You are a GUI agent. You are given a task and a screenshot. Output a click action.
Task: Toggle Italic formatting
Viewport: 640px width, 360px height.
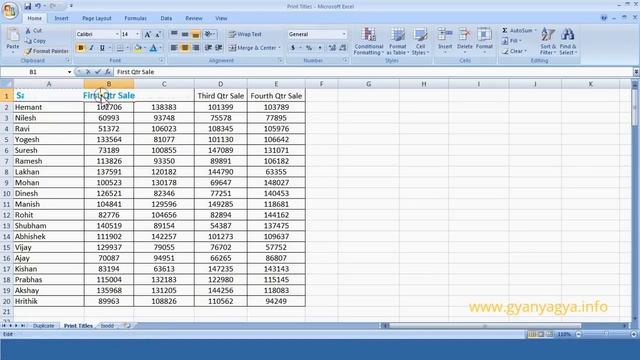[91, 48]
